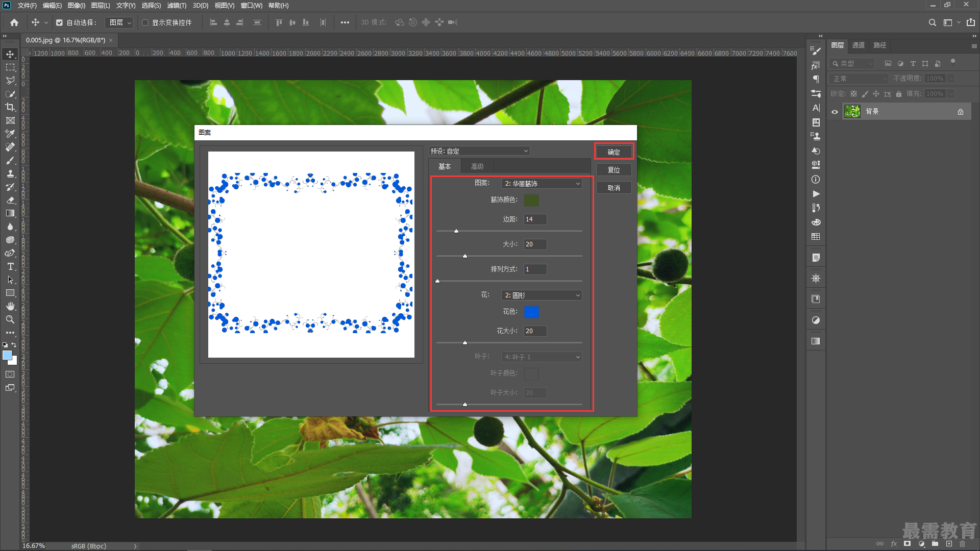
Task: Select the Healing Brush tool
Action: pyautogui.click(x=10, y=147)
